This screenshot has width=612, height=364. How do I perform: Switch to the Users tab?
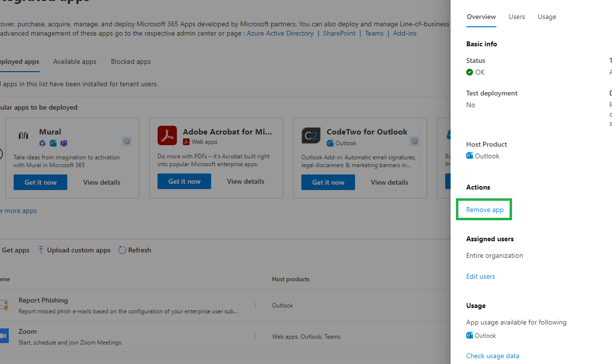point(516,17)
